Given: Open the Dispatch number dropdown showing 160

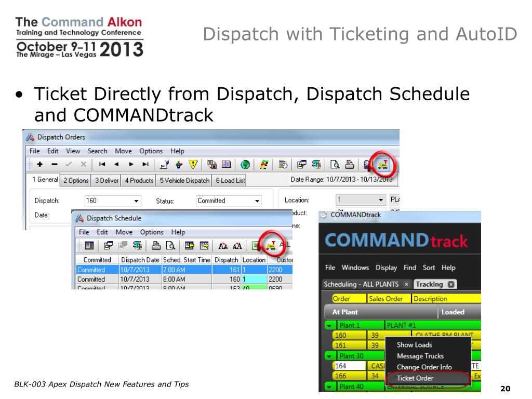Looking at the screenshot, I should (x=136, y=201).
